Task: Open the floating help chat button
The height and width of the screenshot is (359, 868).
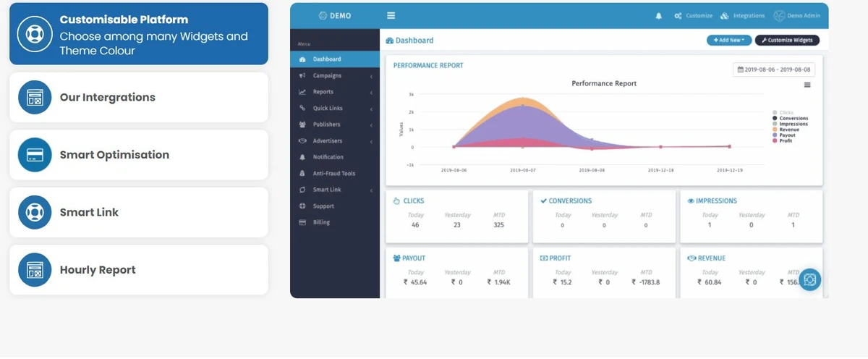Action: pos(809,279)
